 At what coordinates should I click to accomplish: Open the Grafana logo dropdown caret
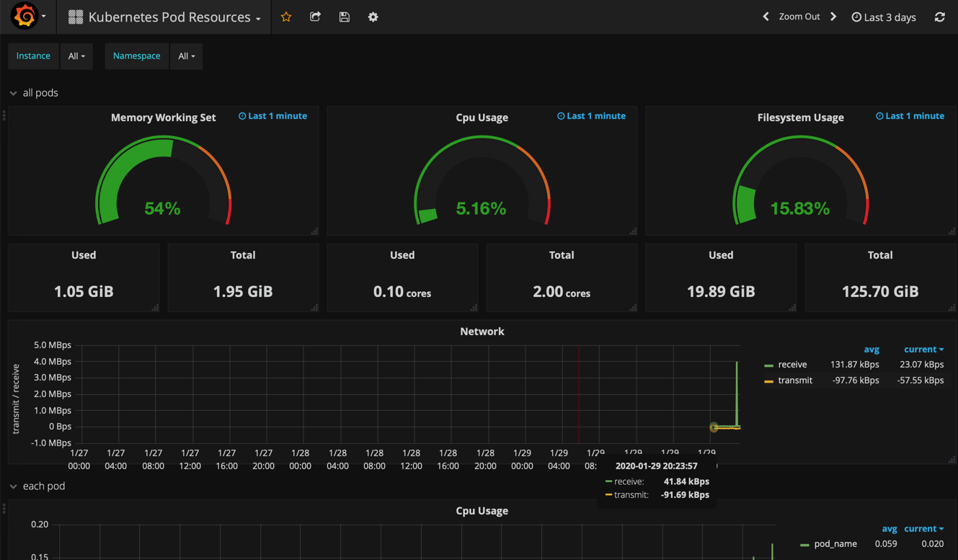[44, 17]
